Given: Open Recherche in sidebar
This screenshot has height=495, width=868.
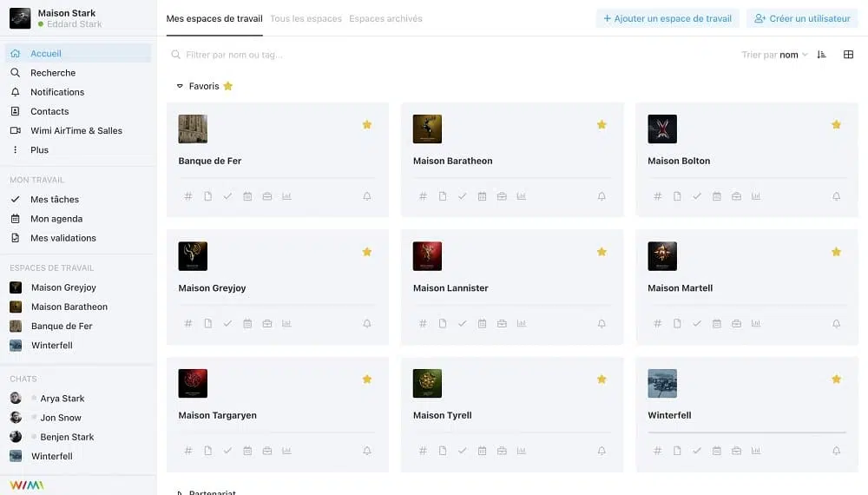Looking at the screenshot, I should 78,73.
